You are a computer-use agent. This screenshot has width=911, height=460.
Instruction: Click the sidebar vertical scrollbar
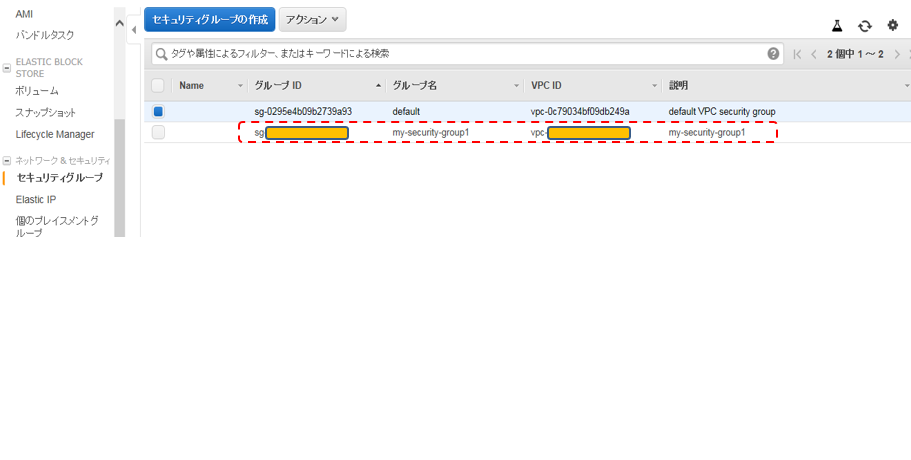click(120, 177)
